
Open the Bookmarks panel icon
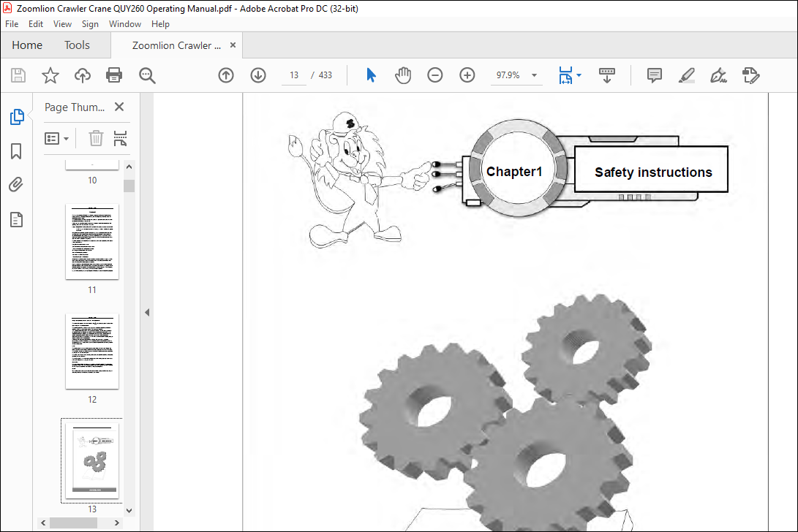coord(16,151)
